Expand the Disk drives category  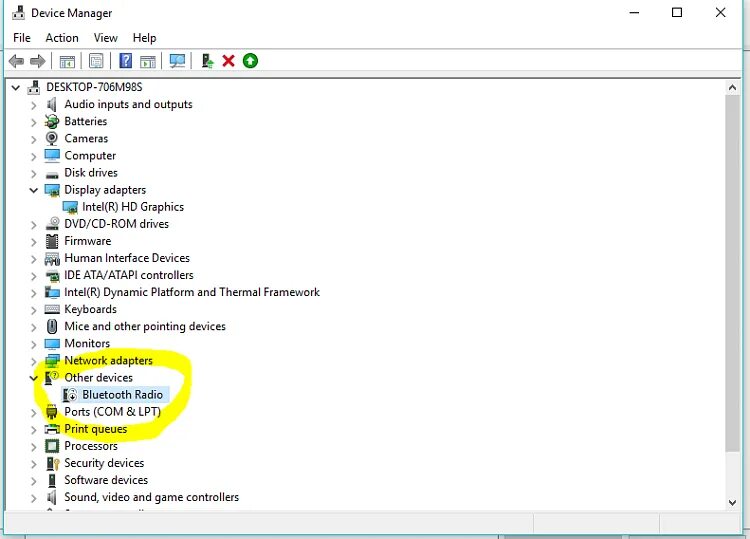pos(33,173)
